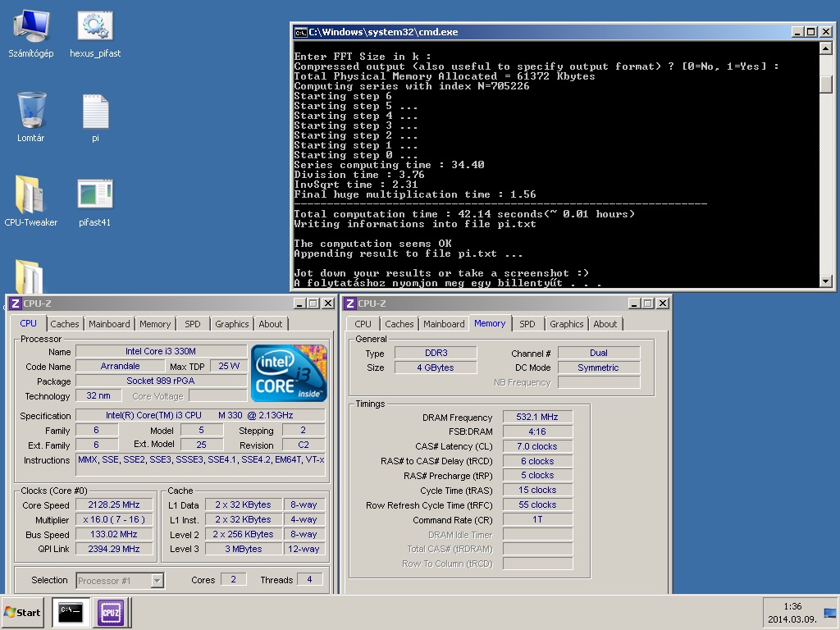
Task: Click the left CPU-Z window title icon
Action: click(16, 304)
